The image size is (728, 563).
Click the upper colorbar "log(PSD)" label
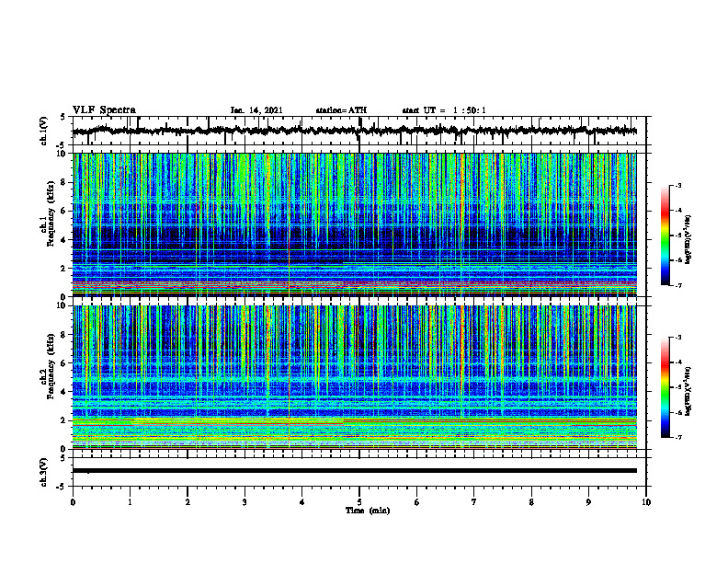(x=688, y=239)
